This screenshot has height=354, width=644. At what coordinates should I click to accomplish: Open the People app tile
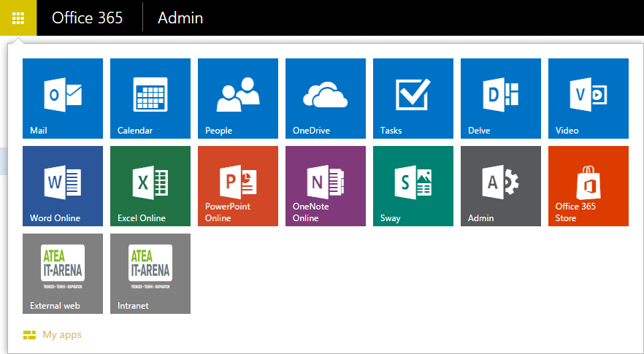(x=238, y=99)
